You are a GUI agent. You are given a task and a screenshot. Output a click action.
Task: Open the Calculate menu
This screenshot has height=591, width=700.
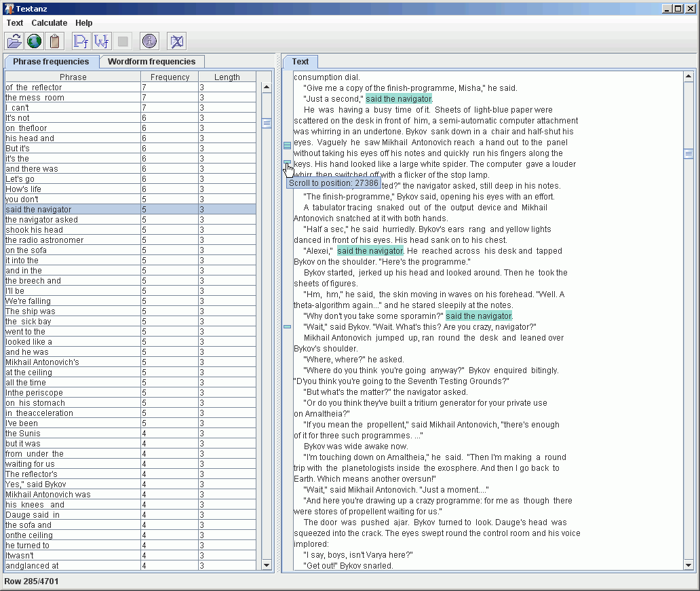(49, 23)
